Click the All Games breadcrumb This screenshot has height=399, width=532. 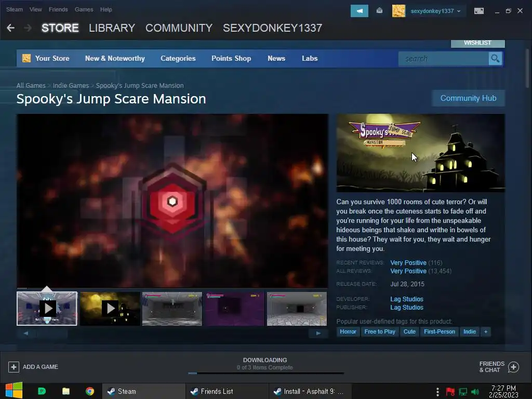(31, 86)
